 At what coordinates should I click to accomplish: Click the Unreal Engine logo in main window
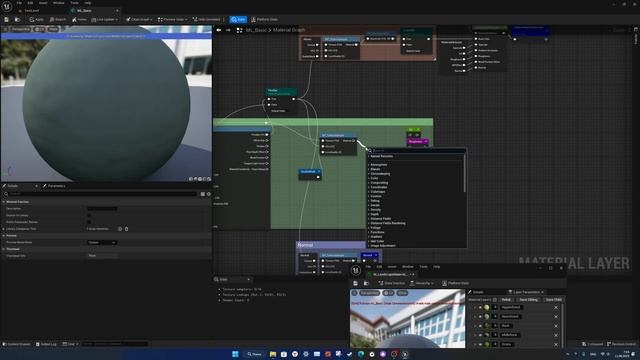[7, 6]
